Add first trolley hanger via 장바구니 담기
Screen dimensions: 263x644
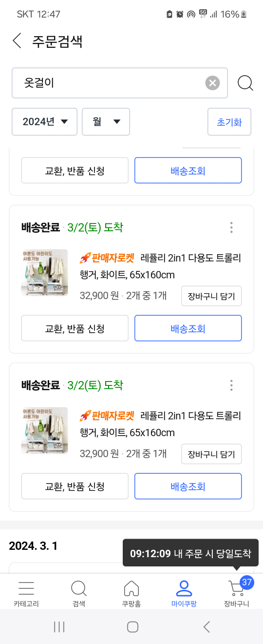[211, 296]
